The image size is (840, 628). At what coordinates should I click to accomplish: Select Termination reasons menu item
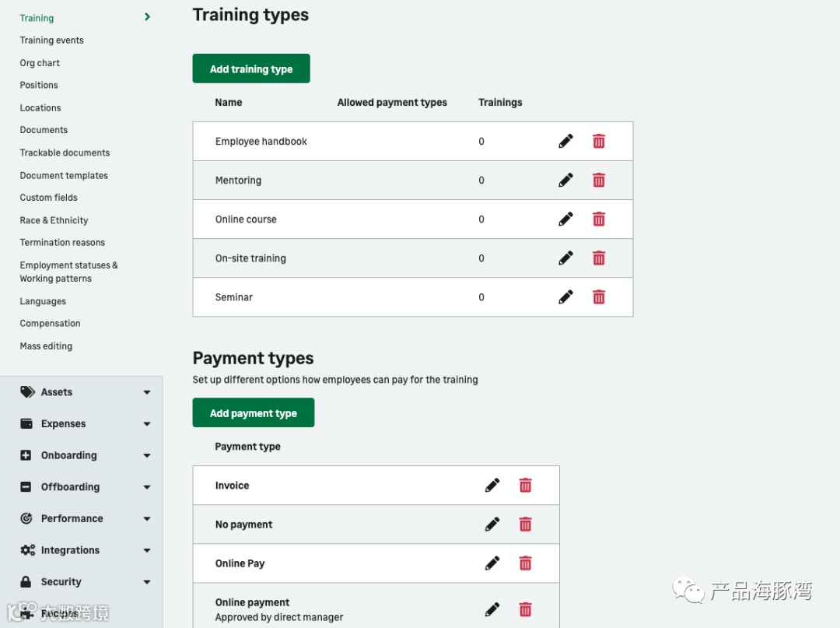tap(62, 243)
